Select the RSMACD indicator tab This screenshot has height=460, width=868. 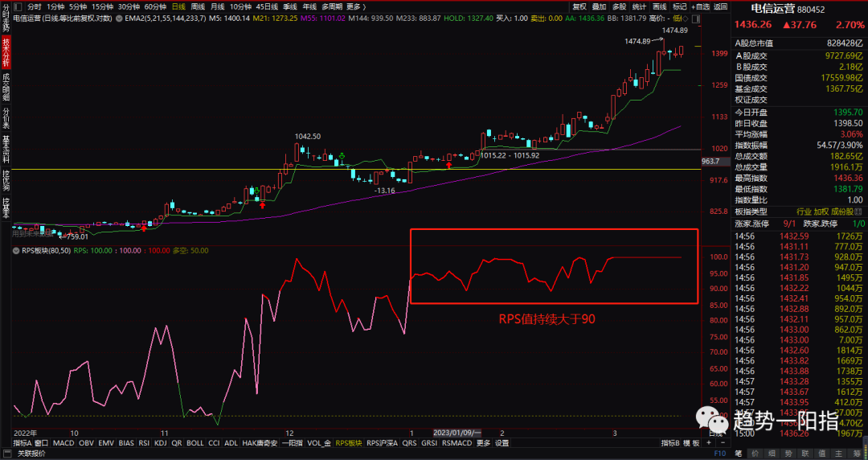457,443
